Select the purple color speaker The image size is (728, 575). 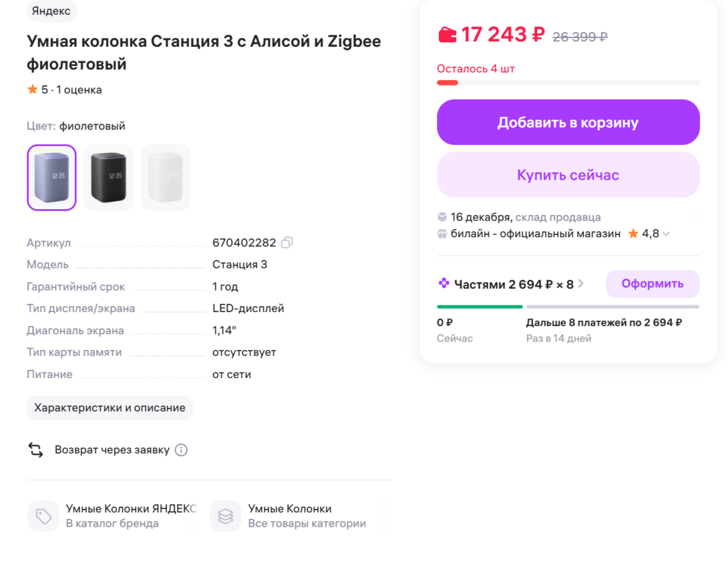pyautogui.click(x=51, y=178)
